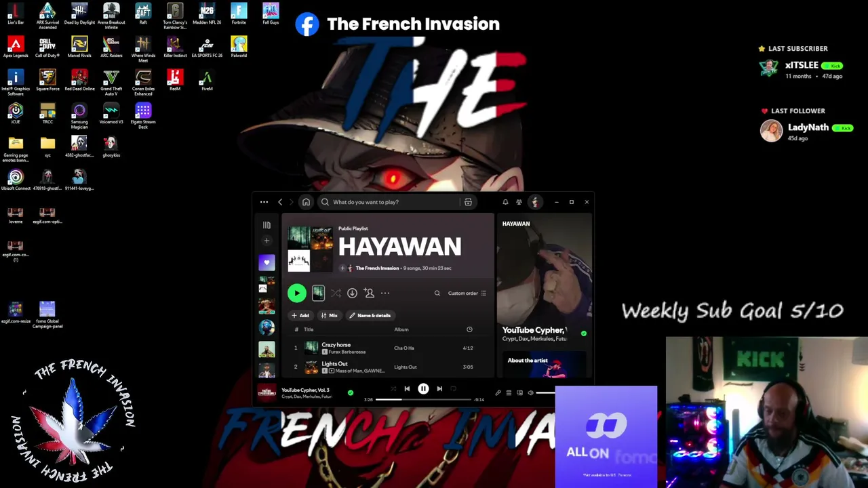Invite collaborators to HAYAWAN playlist
Screen dimensions: 868x488
click(369, 293)
